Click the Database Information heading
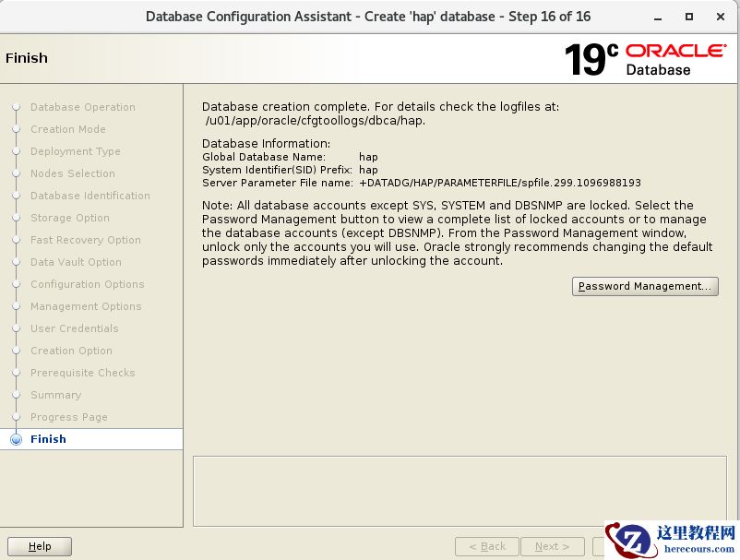The image size is (740, 560). (266, 144)
